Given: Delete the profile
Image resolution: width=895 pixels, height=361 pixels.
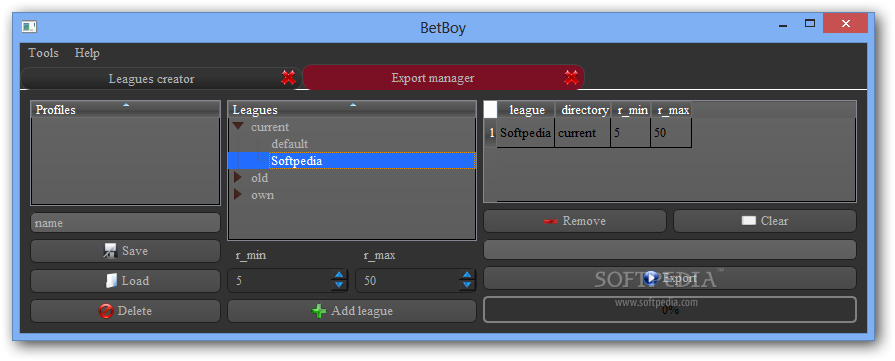Looking at the screenshot, I should click(x=125, y=311).
